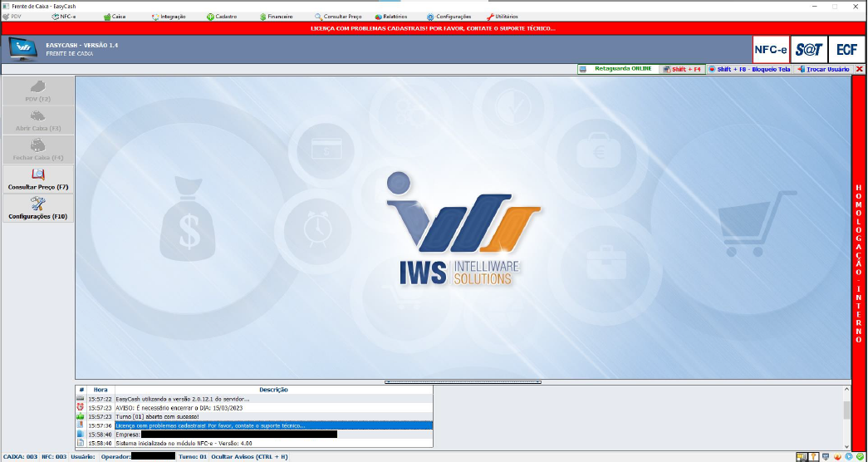Screen dimensions: 868x462
Task: Open the Utilitários menu
Action: (x=502, y=17)
